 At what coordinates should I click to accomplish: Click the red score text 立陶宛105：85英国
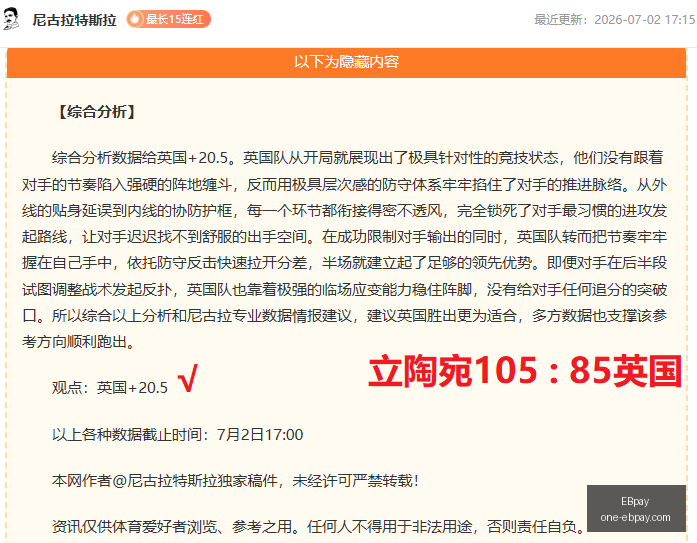click(x=525, y=371)
